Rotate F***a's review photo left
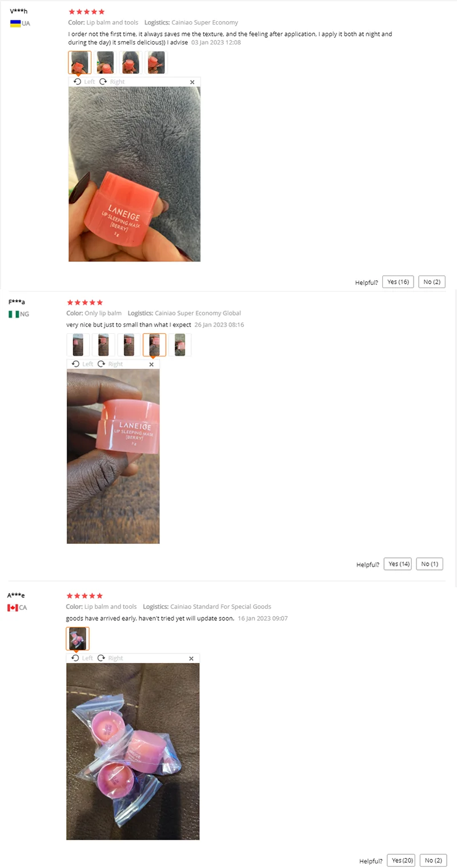Viewport: 457px width, 868px height. point(83,364)
